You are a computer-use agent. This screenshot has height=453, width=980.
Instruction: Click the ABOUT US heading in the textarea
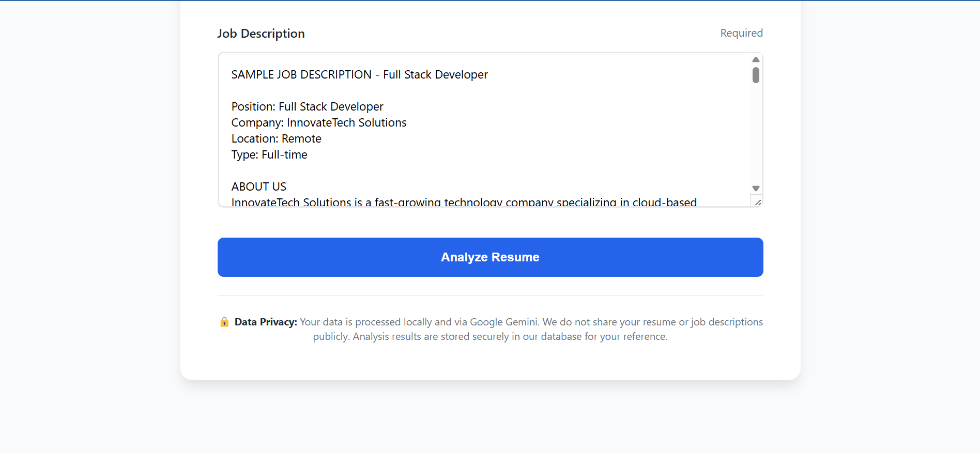click(x=258, y=187)
